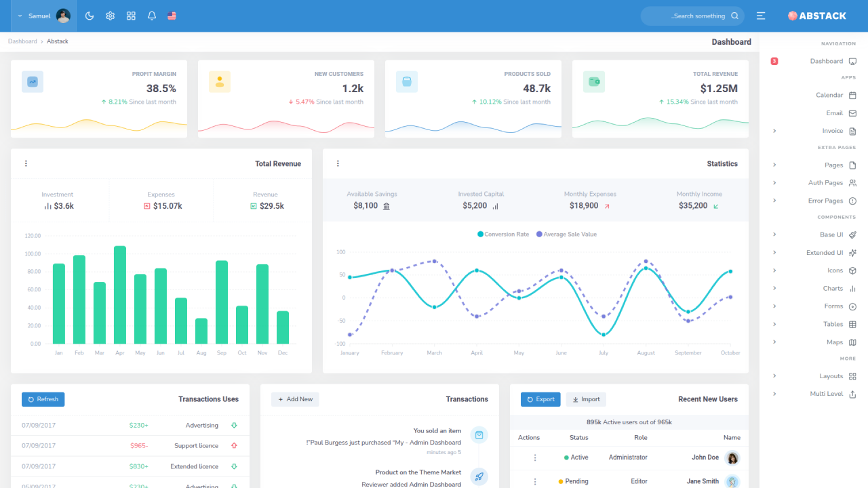
Task: Open Statistics card options menu
Action: [x=338, y=163]
